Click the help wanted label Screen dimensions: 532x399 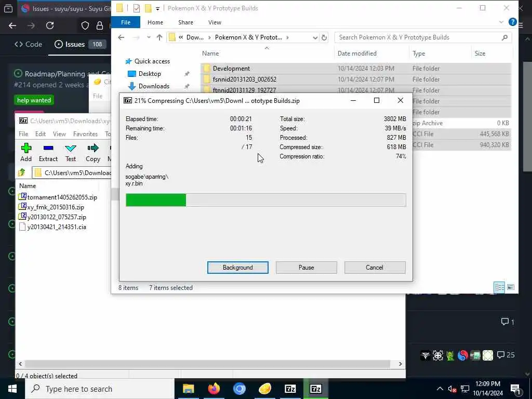pos(34,100)
